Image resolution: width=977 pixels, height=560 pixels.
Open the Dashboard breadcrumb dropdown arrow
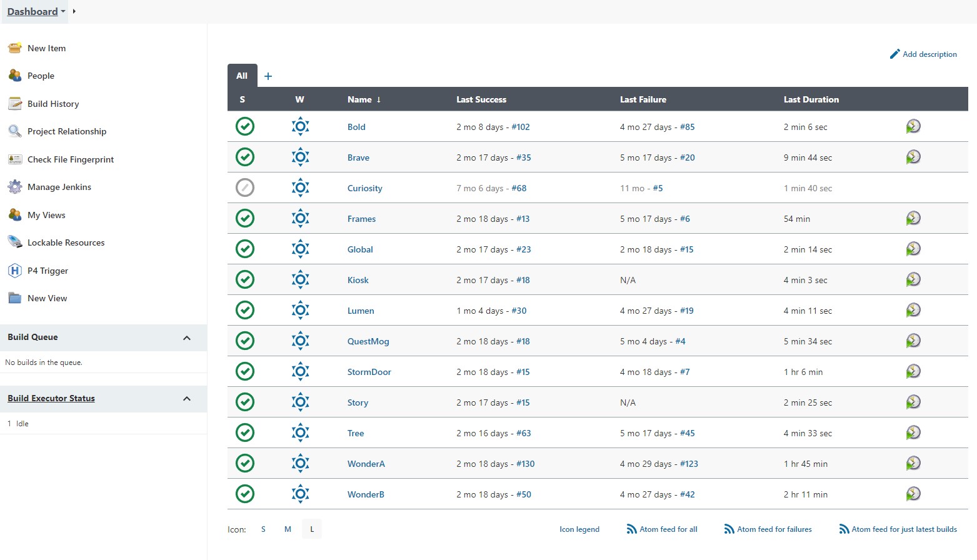tap(63, 12)
